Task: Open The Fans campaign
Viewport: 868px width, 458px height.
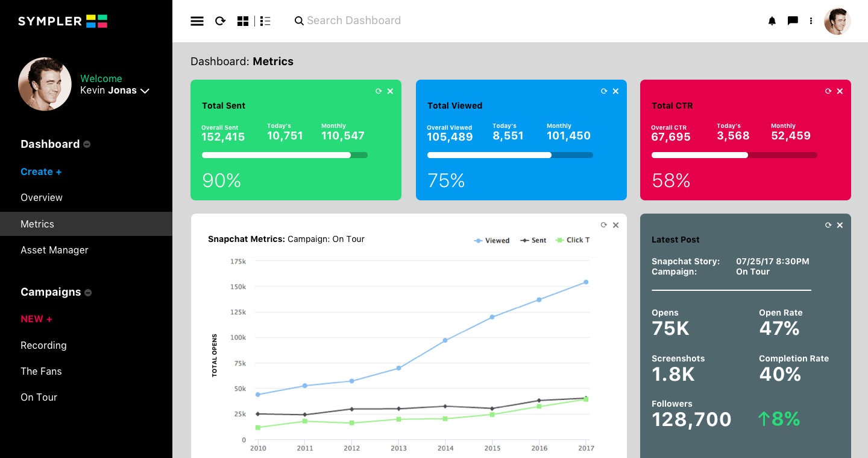Action: tap(41, 372)
